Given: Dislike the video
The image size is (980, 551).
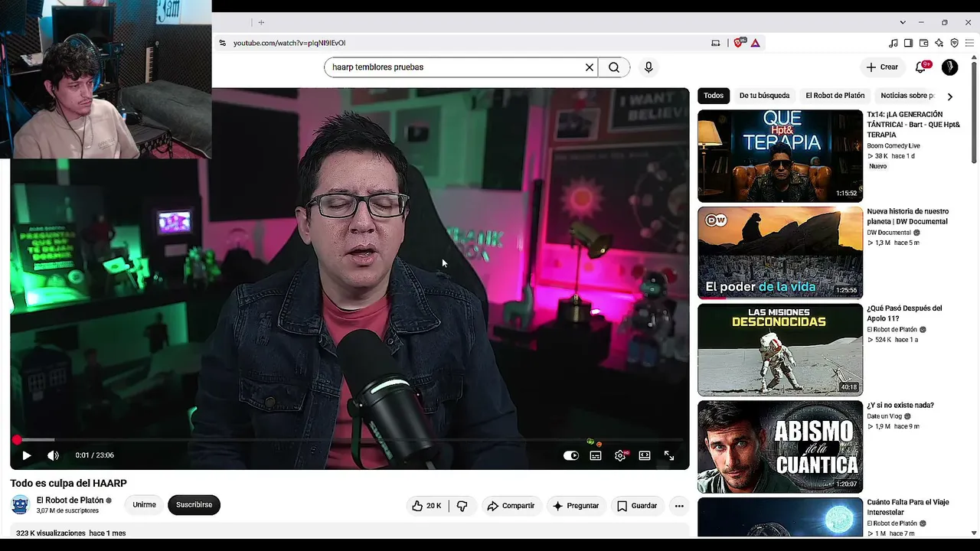Looking at the screenshot, I should [462, 506].
